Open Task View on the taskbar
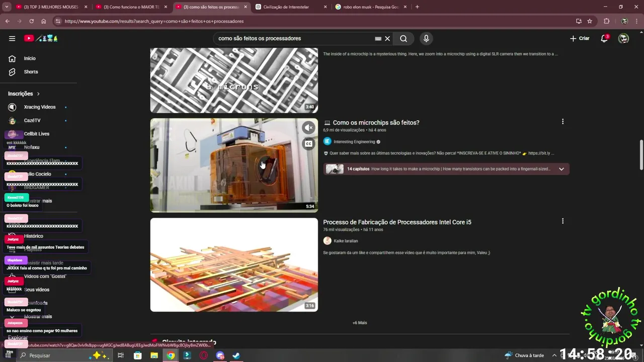The height and width of the screenshot is (362, 644). 121,355
